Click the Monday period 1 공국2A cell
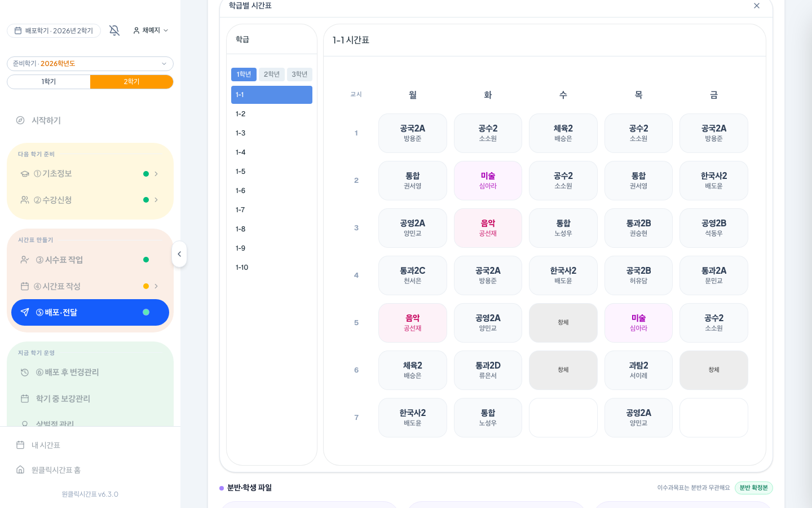 tap(413, 133)
